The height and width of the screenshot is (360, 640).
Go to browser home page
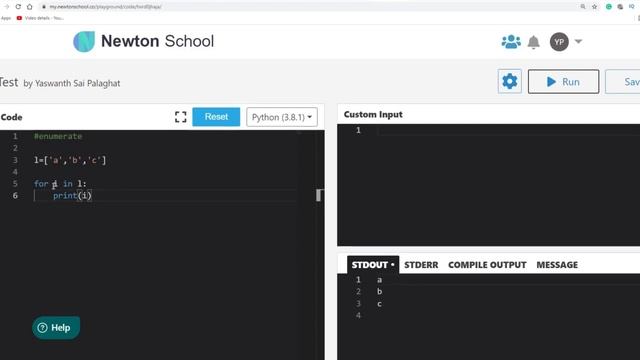point(29,7)
